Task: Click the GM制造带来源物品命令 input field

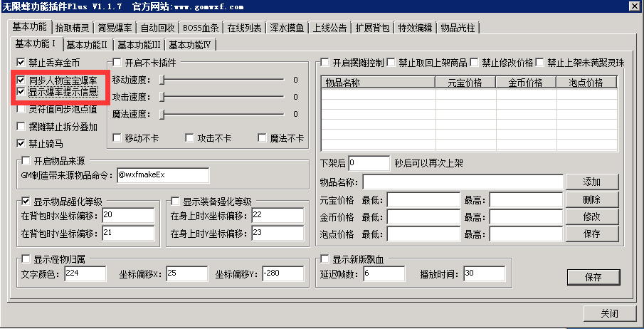Action: (162, 174)
